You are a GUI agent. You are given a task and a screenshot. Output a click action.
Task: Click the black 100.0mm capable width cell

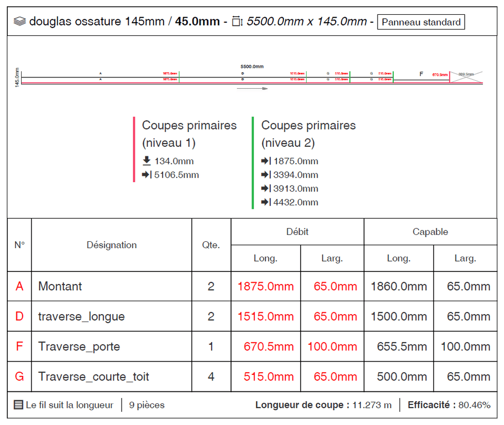pos(466,347)
